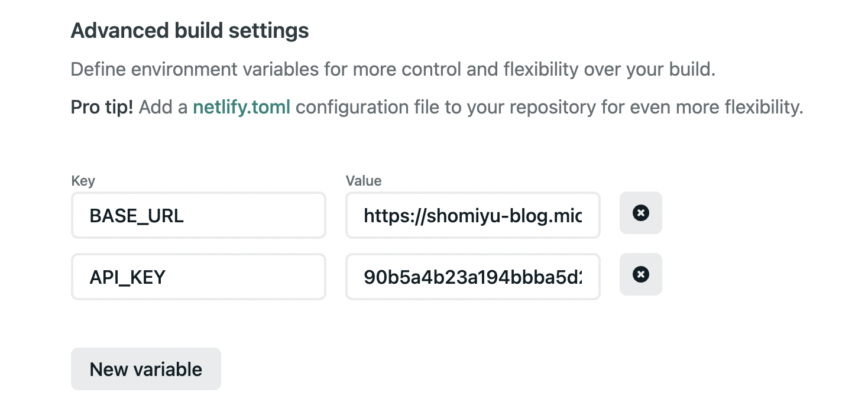Click the Advanced build settings heading
868x415 pixels.
189,30
